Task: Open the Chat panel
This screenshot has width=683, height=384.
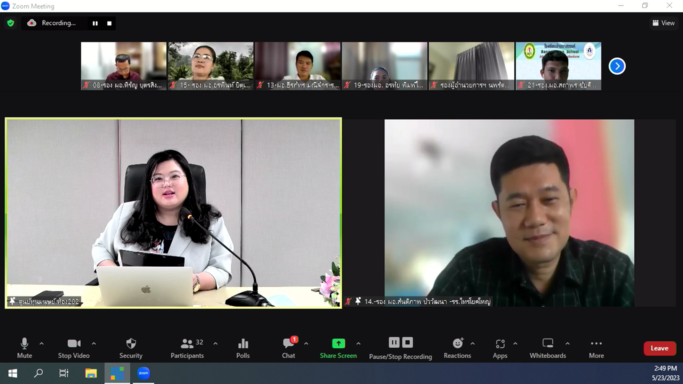Action: click(x=288, y=348)
